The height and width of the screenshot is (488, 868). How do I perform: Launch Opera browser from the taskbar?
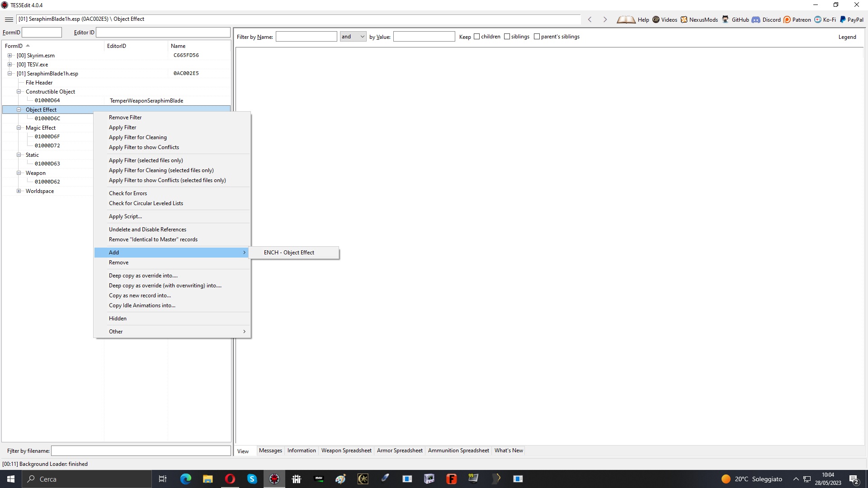(230, 479)
